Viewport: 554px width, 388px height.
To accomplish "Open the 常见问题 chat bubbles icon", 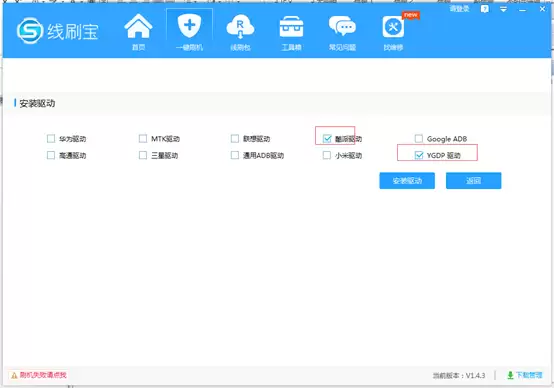I will [342, 26].
